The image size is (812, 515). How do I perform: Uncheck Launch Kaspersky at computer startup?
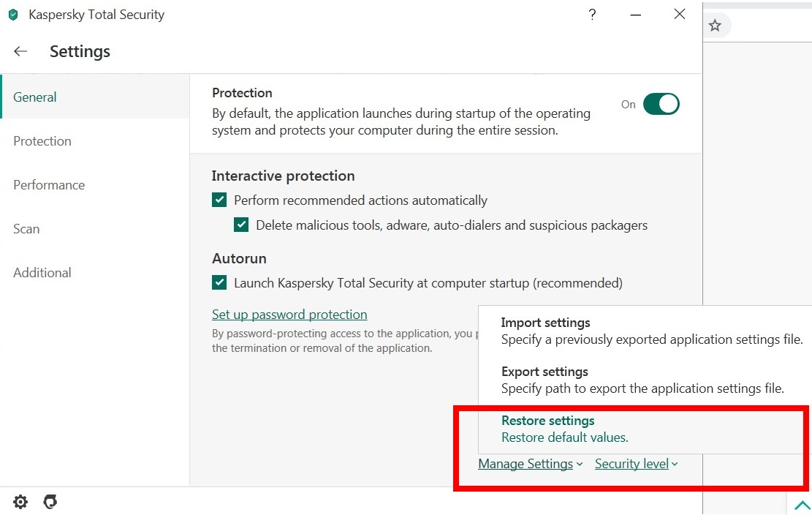click(x=219, y=282)
